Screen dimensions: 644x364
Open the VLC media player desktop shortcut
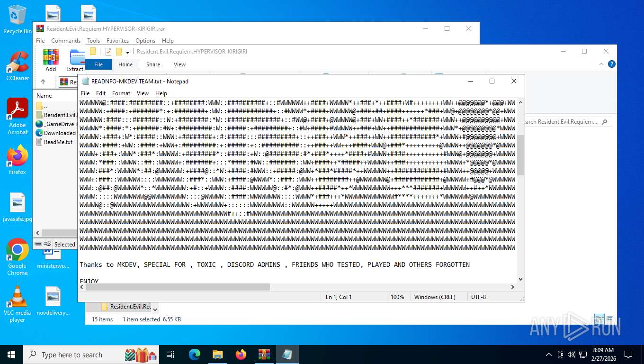point(18,304)
